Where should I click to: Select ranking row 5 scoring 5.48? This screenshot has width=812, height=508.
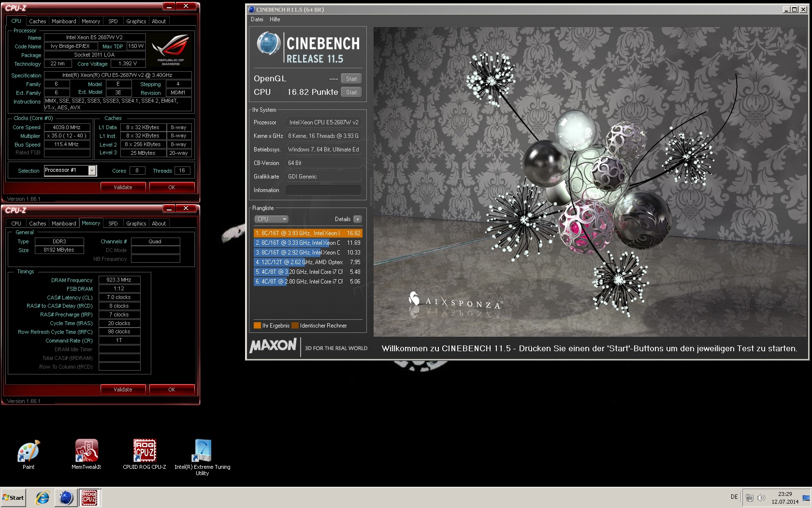(x=308, y=272)
